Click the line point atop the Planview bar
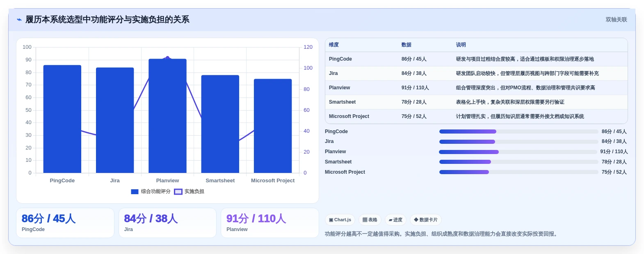Screen dimensions: 644x254 167,58
